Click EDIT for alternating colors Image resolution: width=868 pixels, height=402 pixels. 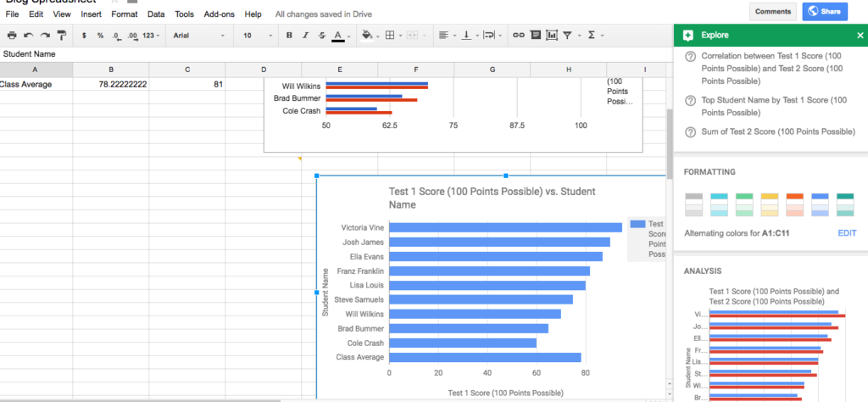pos(847,233)
